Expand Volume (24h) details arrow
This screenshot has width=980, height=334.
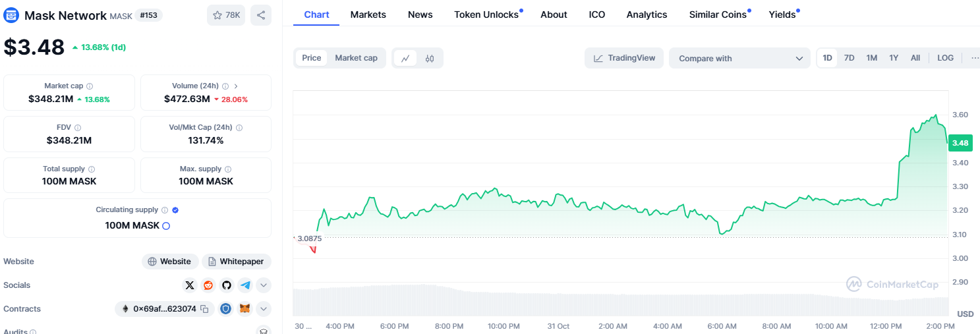click(236, 86)
